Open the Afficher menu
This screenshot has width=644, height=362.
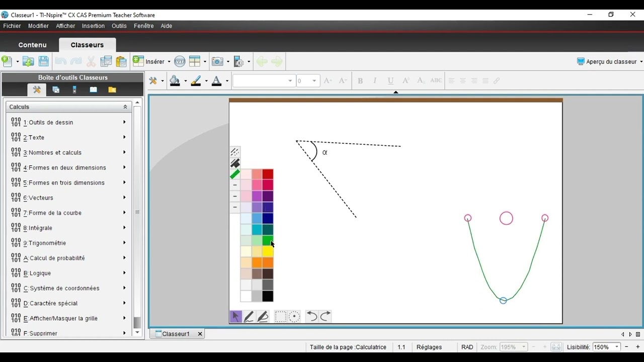[x=65, y=26]
